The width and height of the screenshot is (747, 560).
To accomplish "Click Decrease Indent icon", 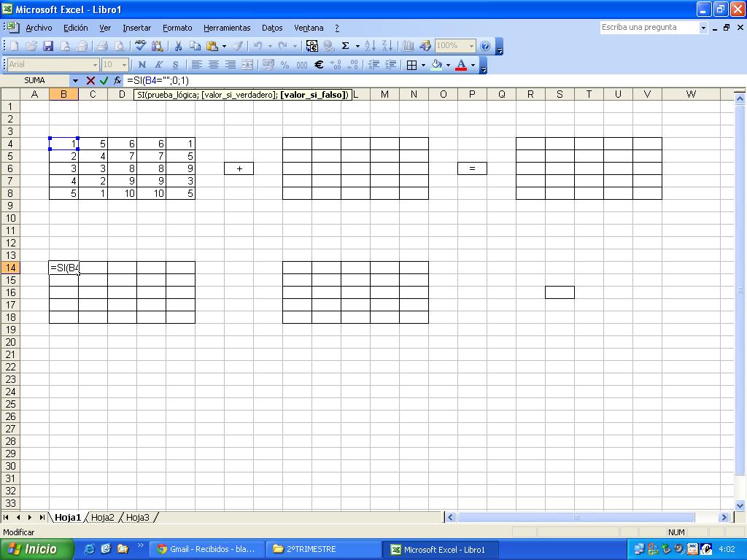I will pyautogui.click(x=373, y=65).
